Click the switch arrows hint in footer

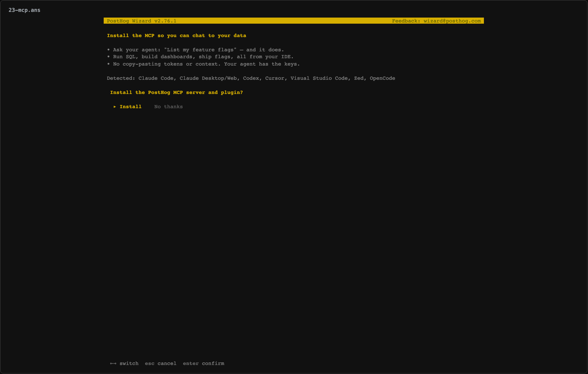point(124,363)
